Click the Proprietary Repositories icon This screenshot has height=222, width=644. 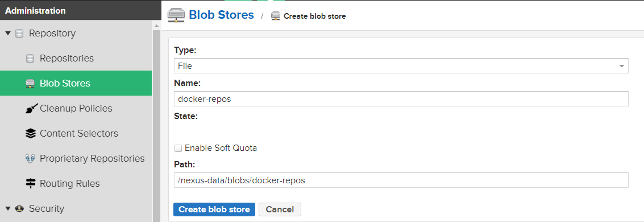coord(30,159)
